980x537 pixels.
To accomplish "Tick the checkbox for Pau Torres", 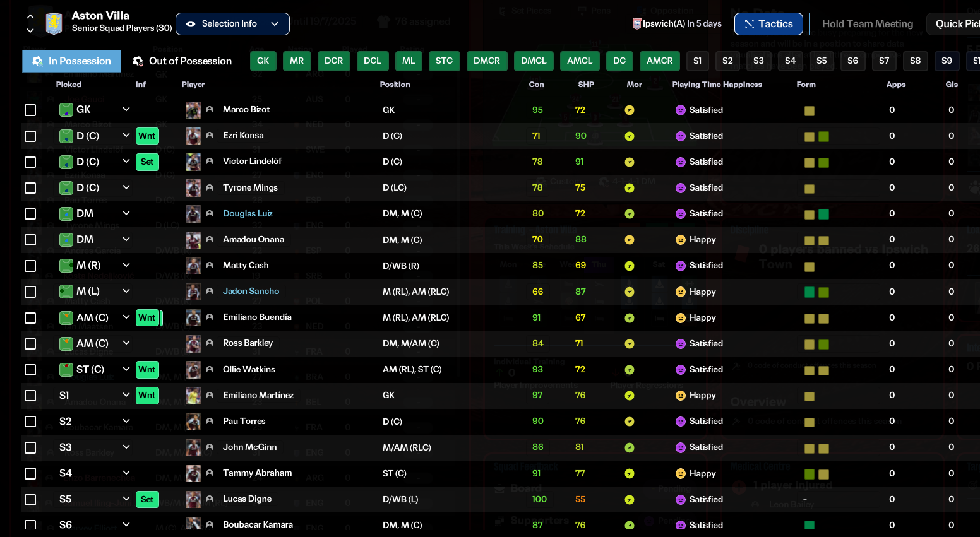I will (x=30, y=422).
